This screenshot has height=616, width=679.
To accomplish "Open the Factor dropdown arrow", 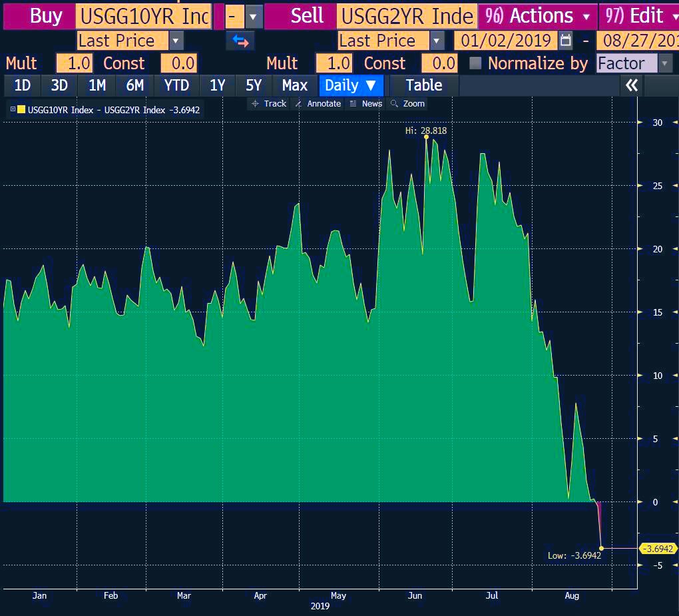I will point(665,64).
